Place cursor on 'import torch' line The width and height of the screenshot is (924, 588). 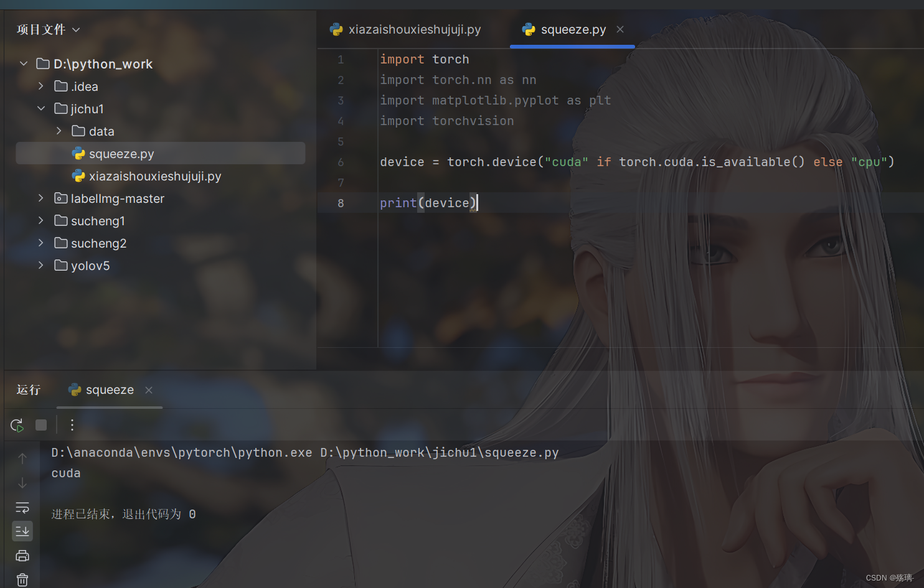[x=425, y=59]
